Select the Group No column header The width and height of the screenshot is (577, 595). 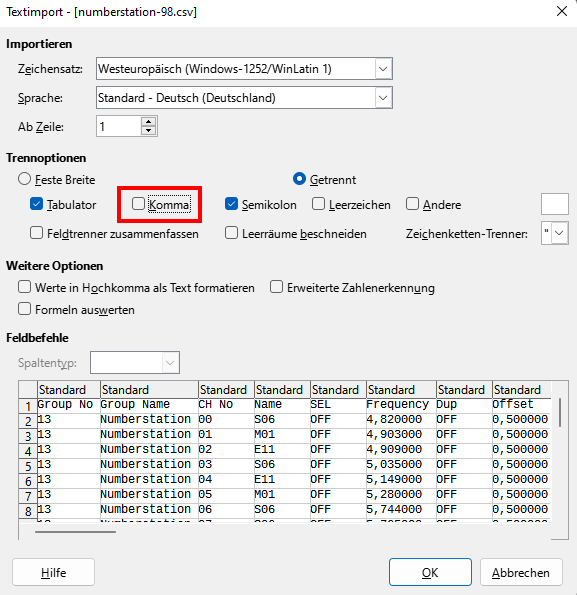point(69,390)
